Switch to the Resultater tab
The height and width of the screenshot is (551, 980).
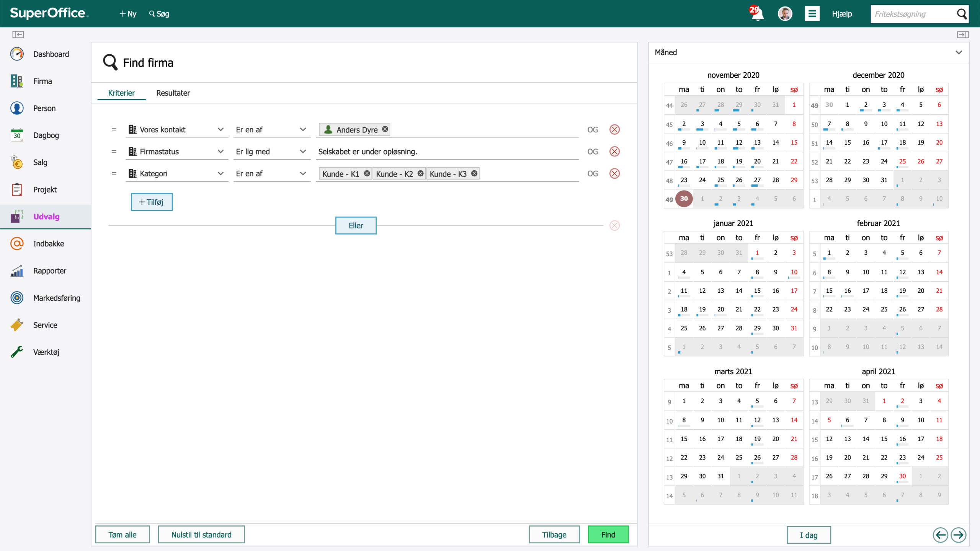173,93
